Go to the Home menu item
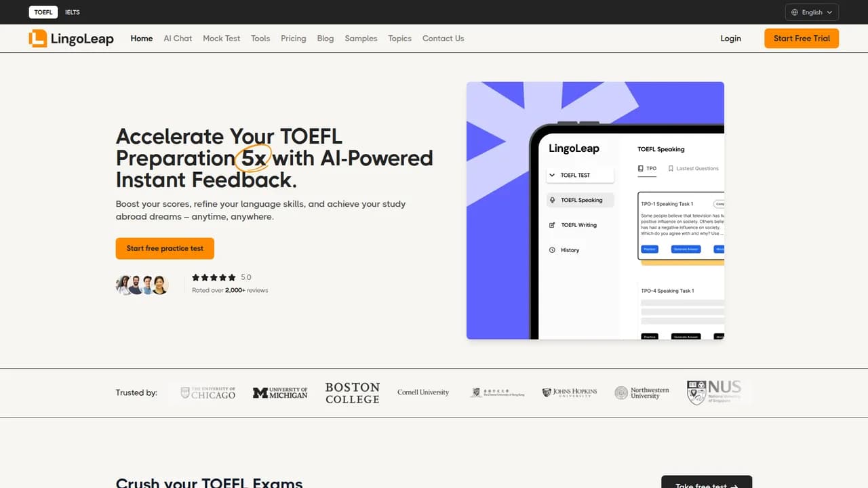This screenshot has width=868, height=488. click(x=142, y=39)
